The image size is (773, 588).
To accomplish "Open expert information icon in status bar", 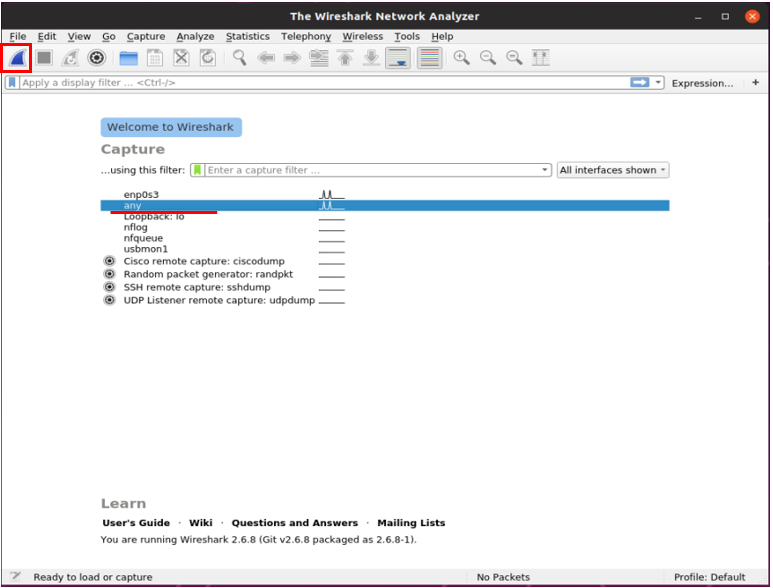I will pos(15,576).
